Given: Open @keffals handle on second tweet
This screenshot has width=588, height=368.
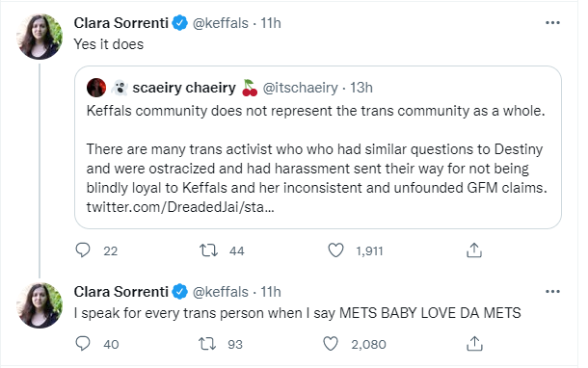Looking at the screenshot, I should pyautogui.click(x=221, y=292).
